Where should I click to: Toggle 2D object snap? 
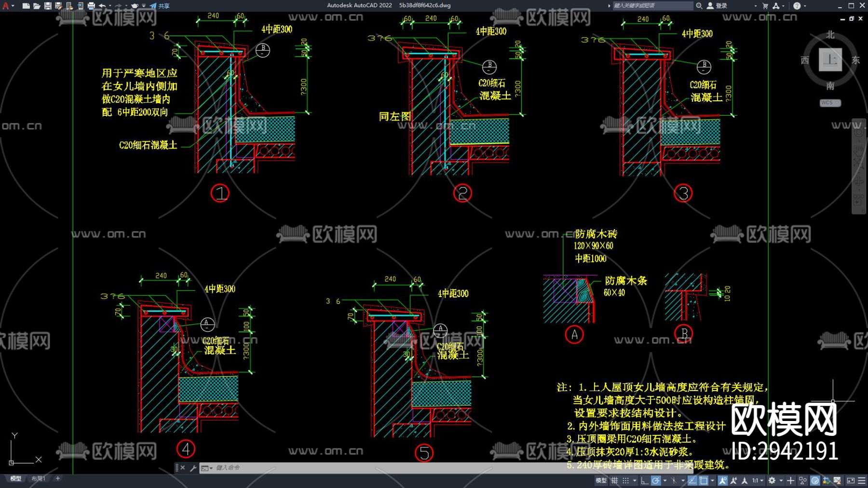(704, 480)
